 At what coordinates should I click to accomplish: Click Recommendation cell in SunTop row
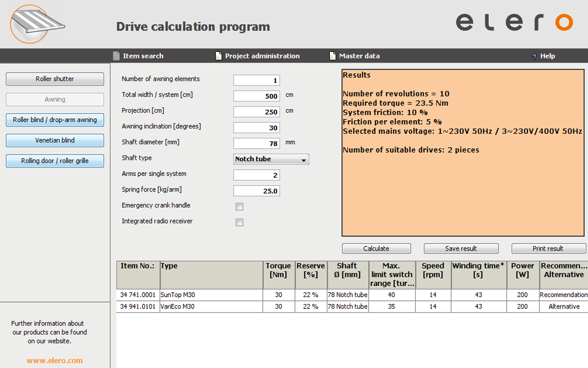564,295
